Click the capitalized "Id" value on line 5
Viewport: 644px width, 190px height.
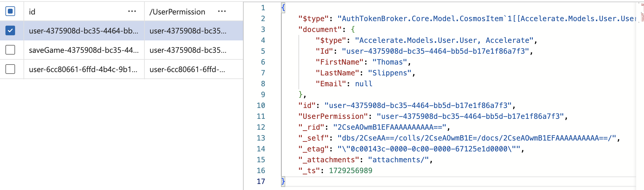click(x=435, y=51)
